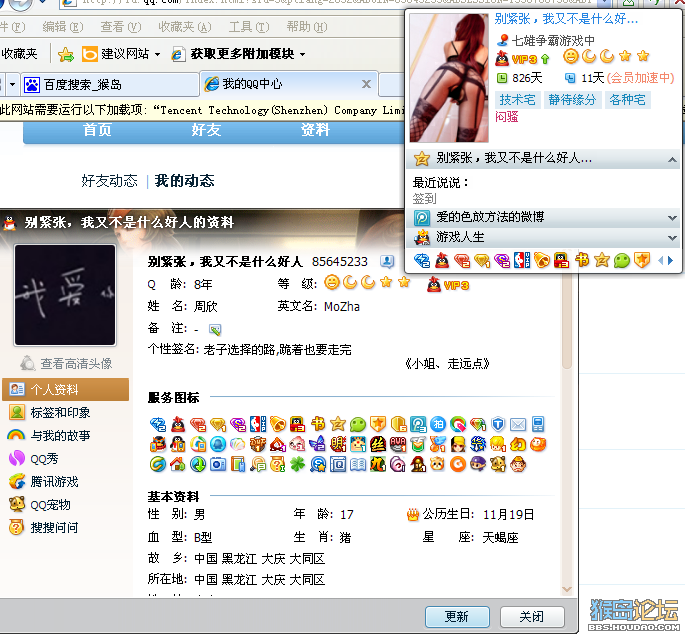This screenshot has height=636, width=685.
Task: Click the blue magnifier Q search icon in service icons
Action: pos(318,464)
